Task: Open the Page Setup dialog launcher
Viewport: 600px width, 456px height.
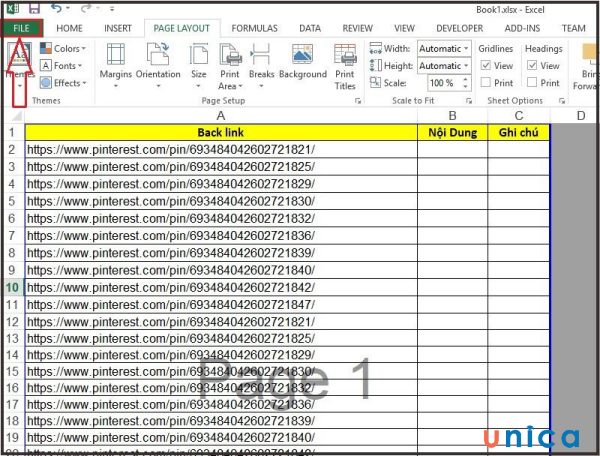Action: pos(357,101)
